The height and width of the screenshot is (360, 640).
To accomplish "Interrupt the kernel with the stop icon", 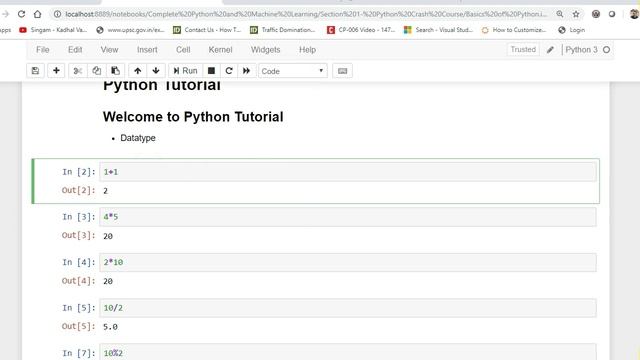I will point(211,71).
